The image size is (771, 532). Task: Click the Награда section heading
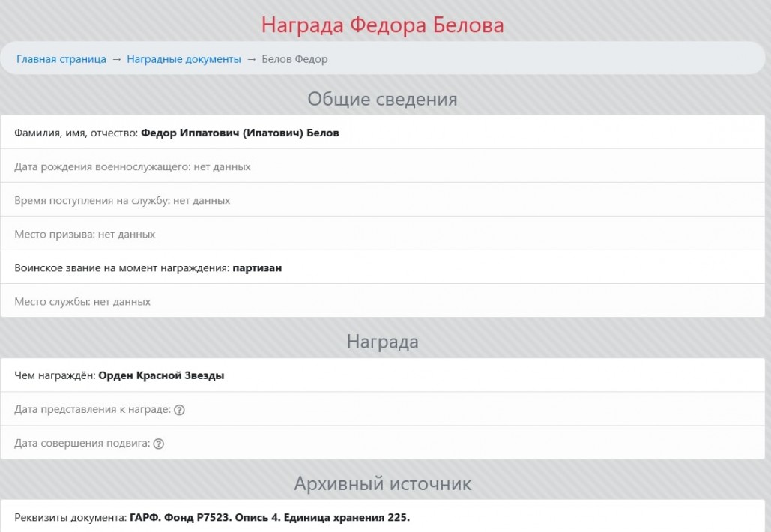(x=382, y=342)
